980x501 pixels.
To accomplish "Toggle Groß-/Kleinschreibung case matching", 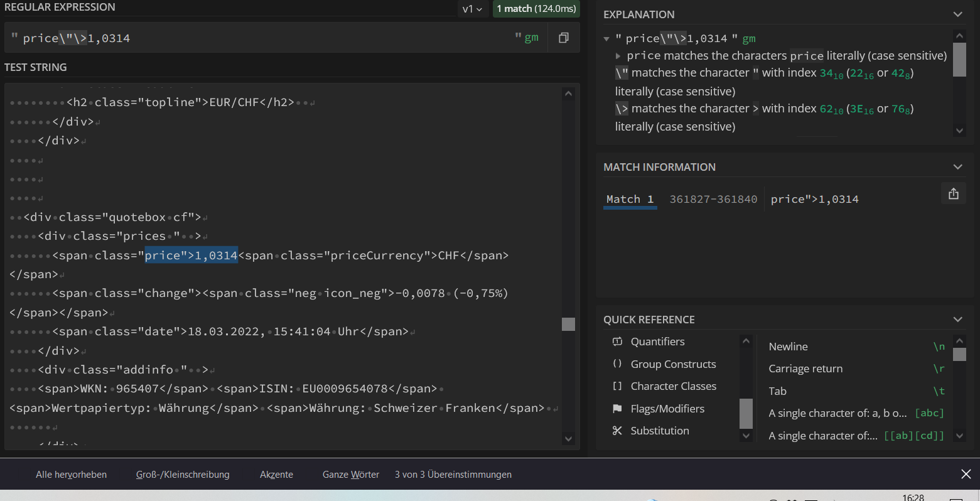I will [183, 475].
